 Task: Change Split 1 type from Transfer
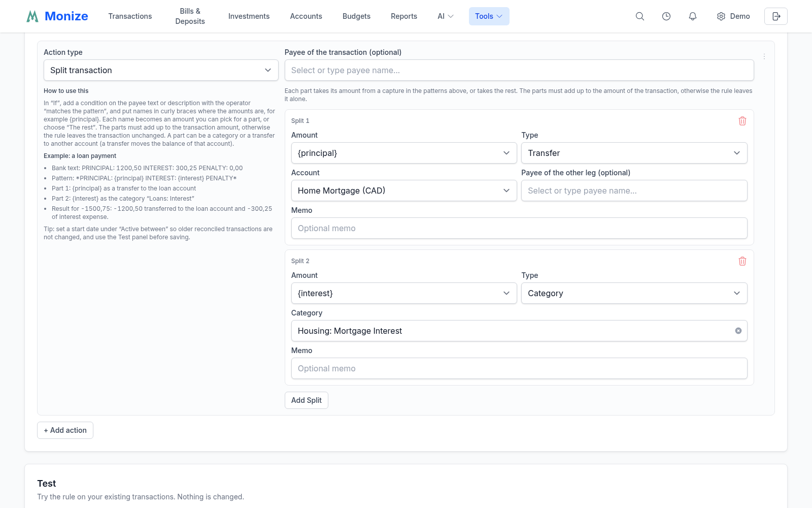[634, 153]
